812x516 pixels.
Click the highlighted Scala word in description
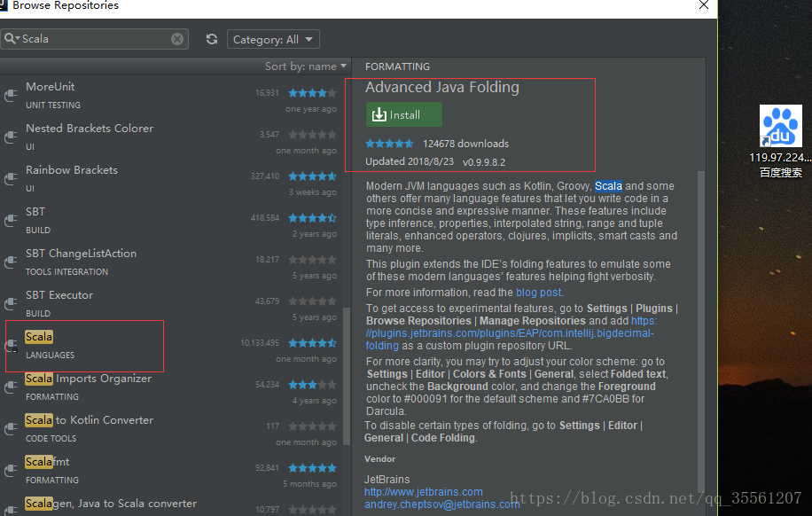point(608,186)
